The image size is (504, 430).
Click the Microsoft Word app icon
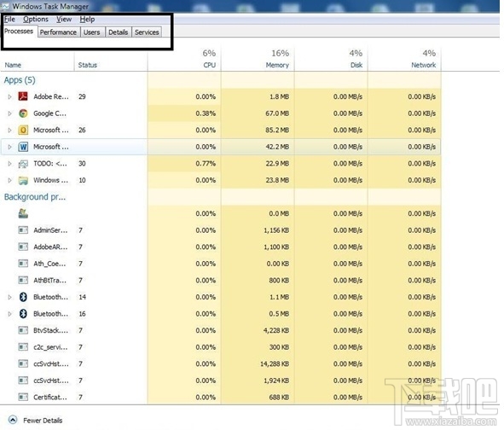click(x=23, y=147)
